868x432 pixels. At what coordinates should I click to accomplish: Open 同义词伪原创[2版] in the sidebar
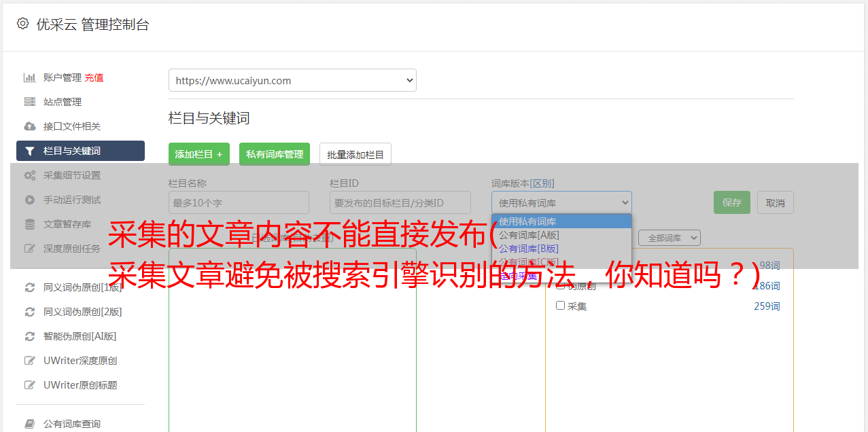[x=83, y=312]
